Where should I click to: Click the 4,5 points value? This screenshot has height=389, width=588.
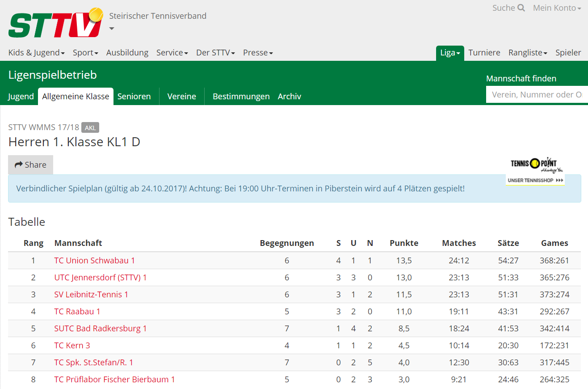(x=404, y=346)
